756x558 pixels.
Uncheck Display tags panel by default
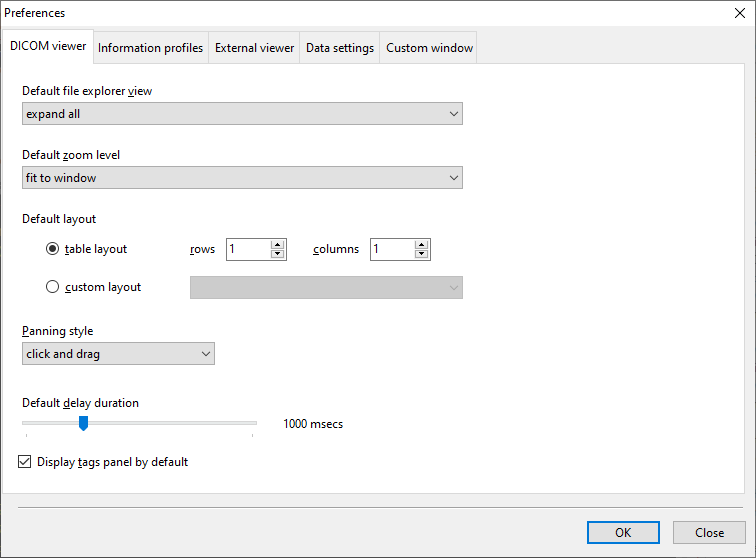coord(25,462)
